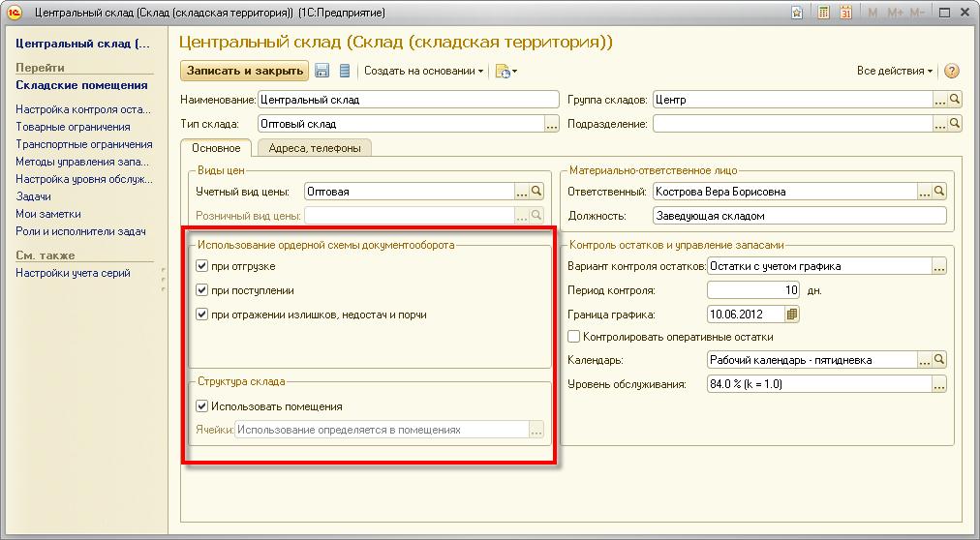Select the 'Основное' tab
The image size is (980, 540).
click(x=216, y=148)
